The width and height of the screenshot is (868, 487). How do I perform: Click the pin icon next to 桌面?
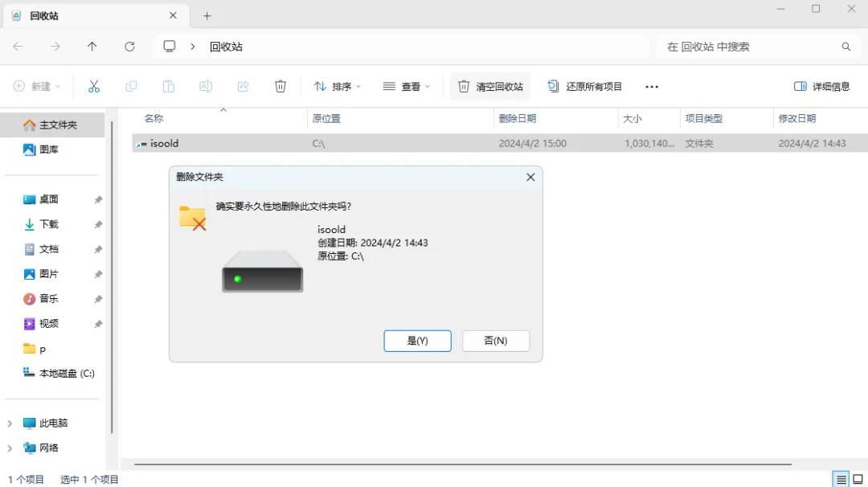click(x=98, y=200)
